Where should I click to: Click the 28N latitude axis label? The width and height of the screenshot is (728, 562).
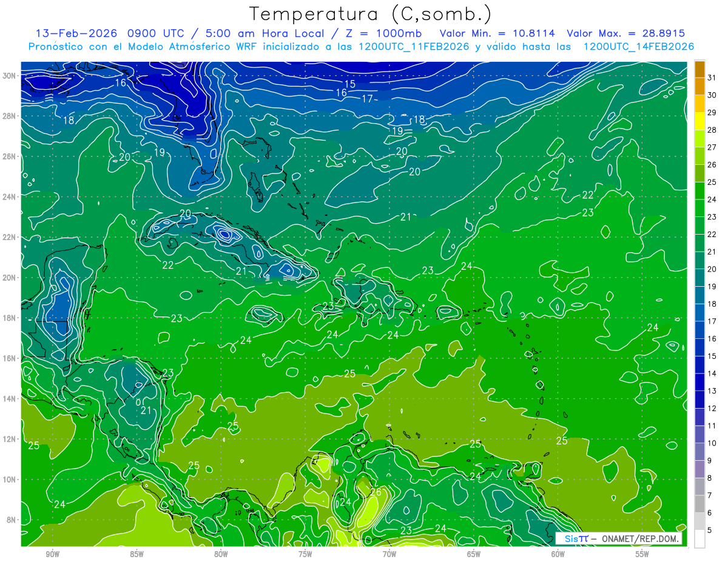[9, 116]
